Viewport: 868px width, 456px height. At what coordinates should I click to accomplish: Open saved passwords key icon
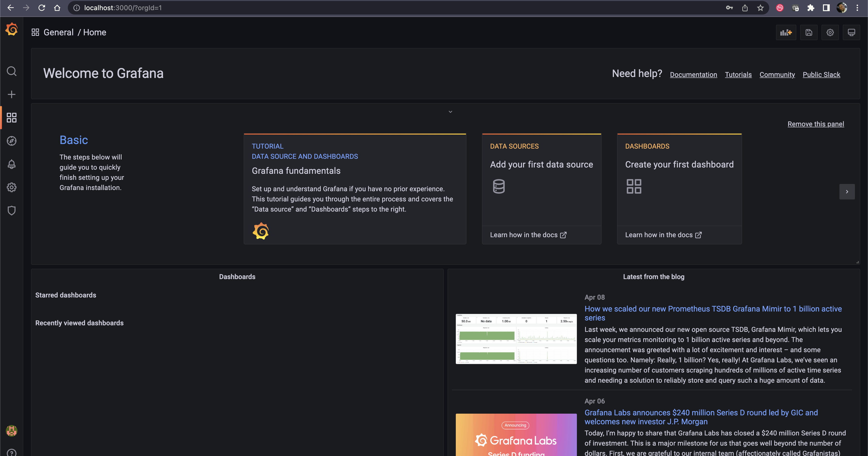(x=729, y=8)
